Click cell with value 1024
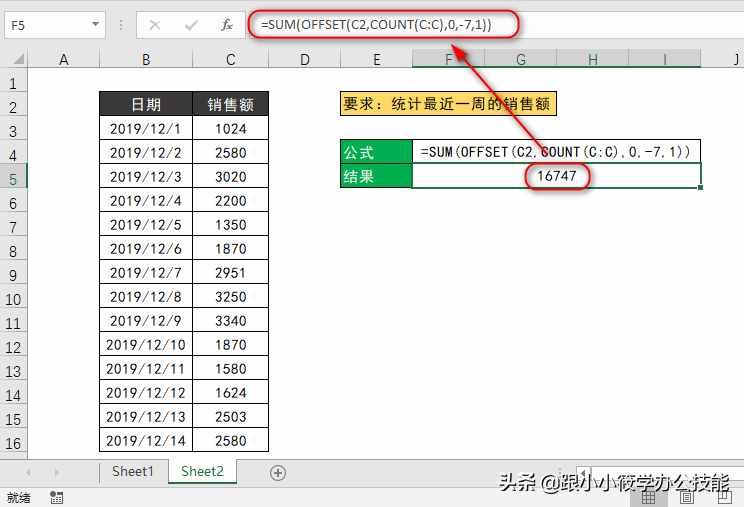Image resolution: width=744 pixels, height=507 pixels. coord(231,129)
